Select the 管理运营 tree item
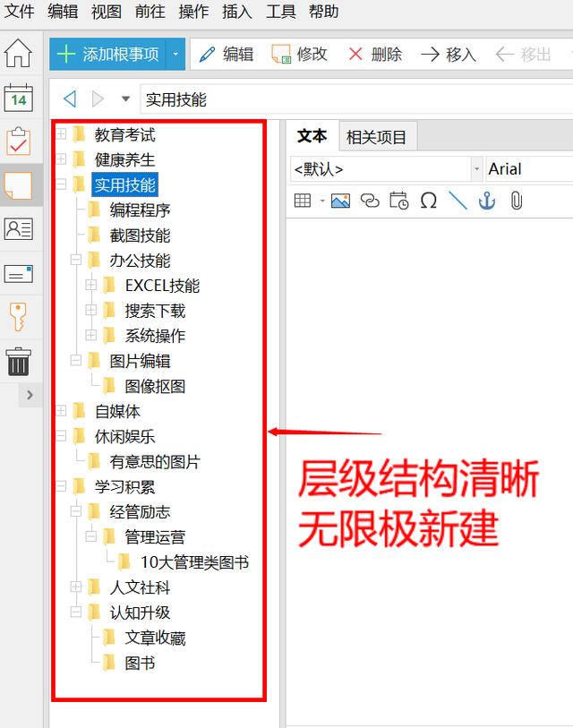 155,537
